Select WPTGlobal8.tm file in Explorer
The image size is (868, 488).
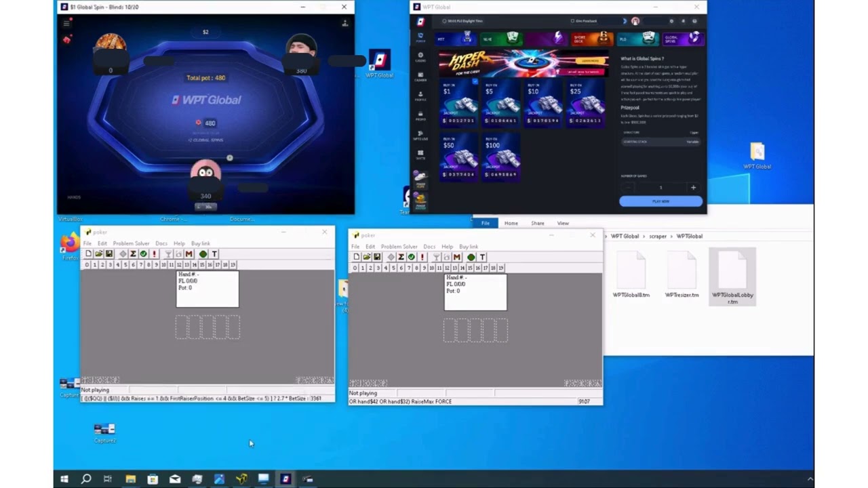coord(631,274)
